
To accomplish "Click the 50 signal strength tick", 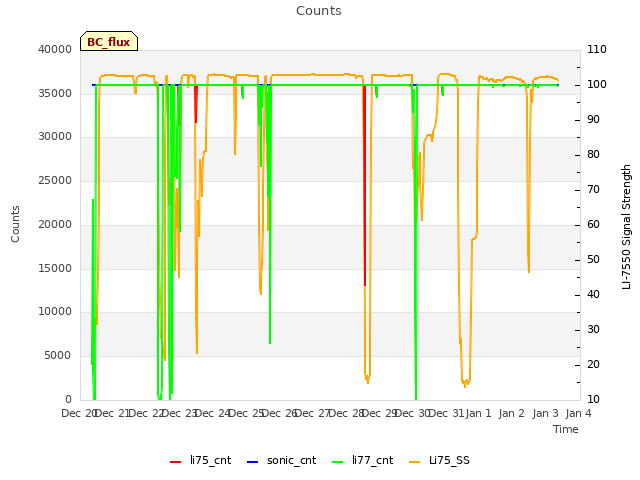I will click(x=593, y=260).
